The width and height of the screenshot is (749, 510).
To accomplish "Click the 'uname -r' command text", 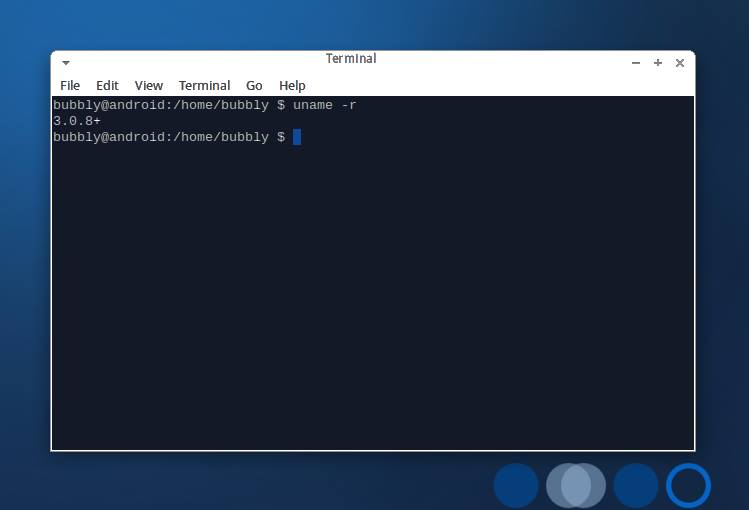I will (325, 105).
